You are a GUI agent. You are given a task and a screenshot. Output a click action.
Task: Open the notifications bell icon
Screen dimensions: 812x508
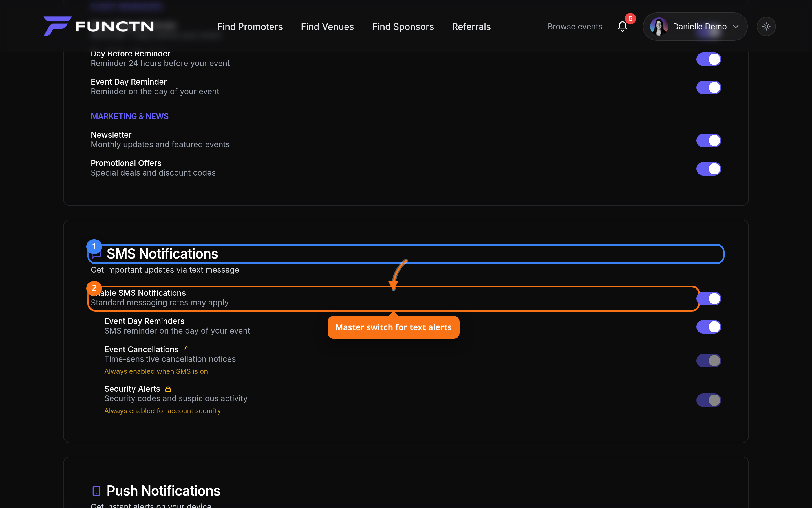(x=623, y=27)
